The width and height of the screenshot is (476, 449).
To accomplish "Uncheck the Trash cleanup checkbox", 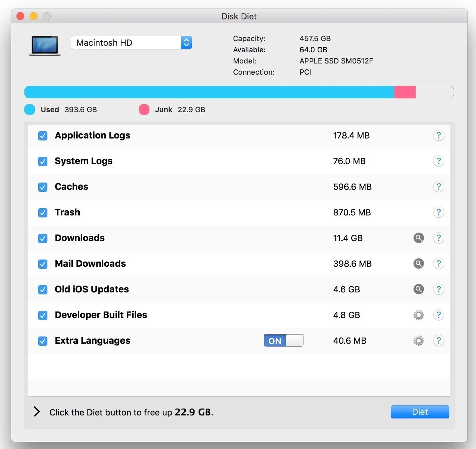I will [42, 212].
